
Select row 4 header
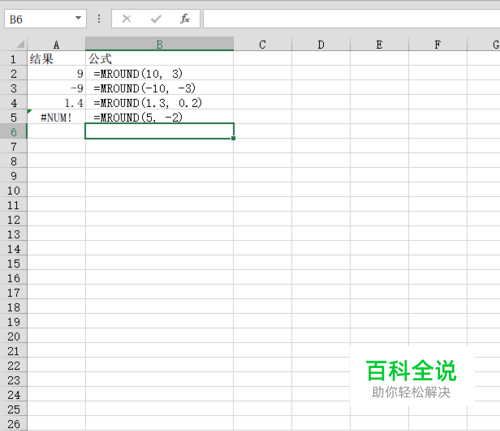click(13, 103)
